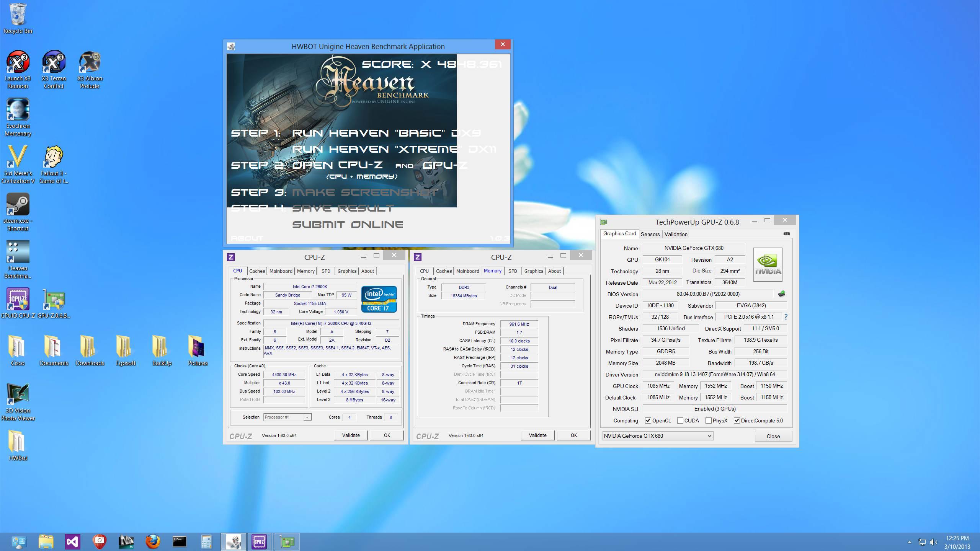Open Mainboard tab in left CPU-Z window
The height and width of the screenshot is (551, 980).
pos(281,271)
